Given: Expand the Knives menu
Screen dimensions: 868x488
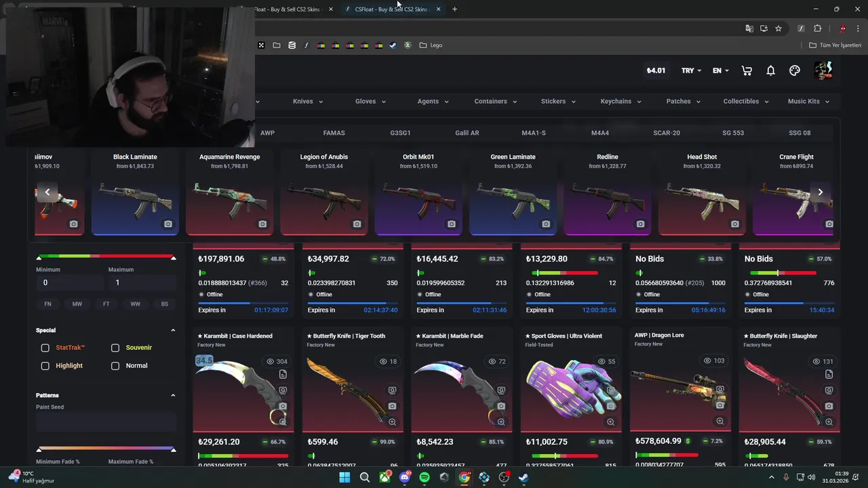Looking at the screenshot, I should [x=308, y=102].
